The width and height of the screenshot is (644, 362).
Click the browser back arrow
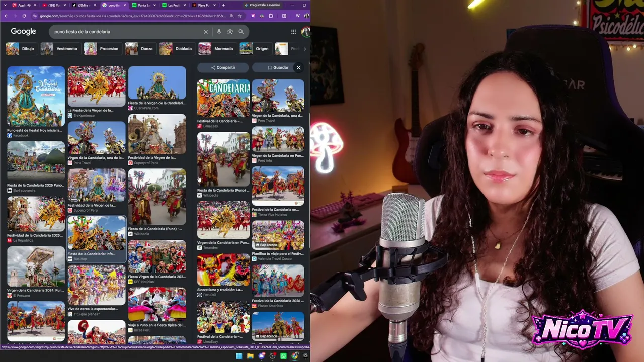(6, 16)
